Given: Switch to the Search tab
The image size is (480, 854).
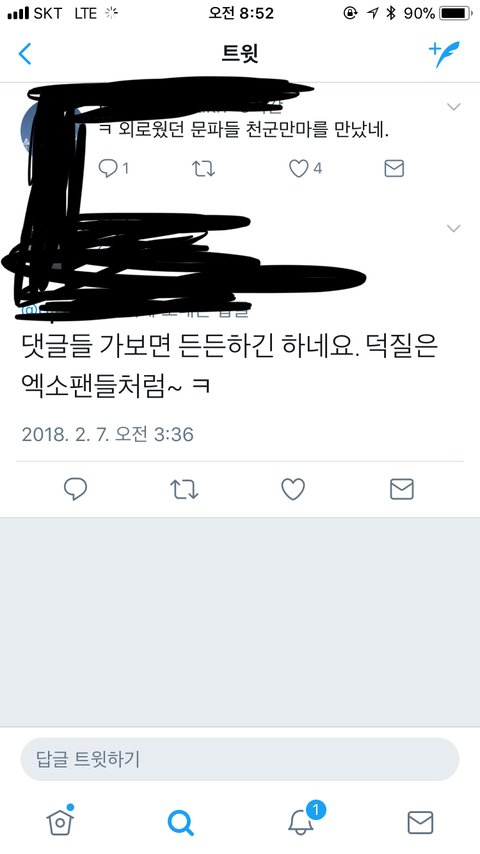Looking at the screenshot, I should 180,822.
